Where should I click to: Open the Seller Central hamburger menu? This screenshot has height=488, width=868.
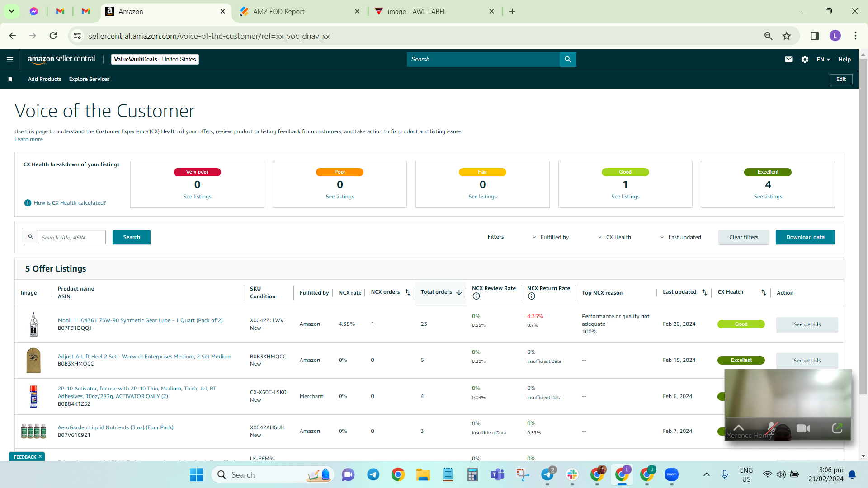click(x=10, y=59)
